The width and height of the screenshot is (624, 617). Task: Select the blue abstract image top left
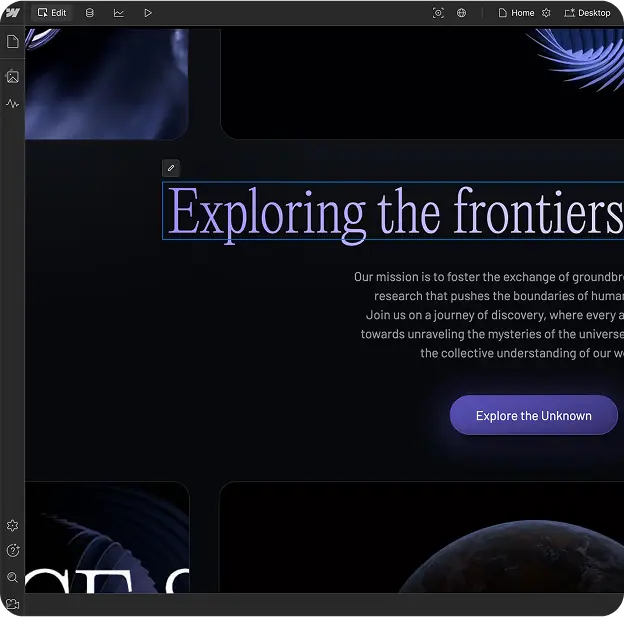[107, 84]
